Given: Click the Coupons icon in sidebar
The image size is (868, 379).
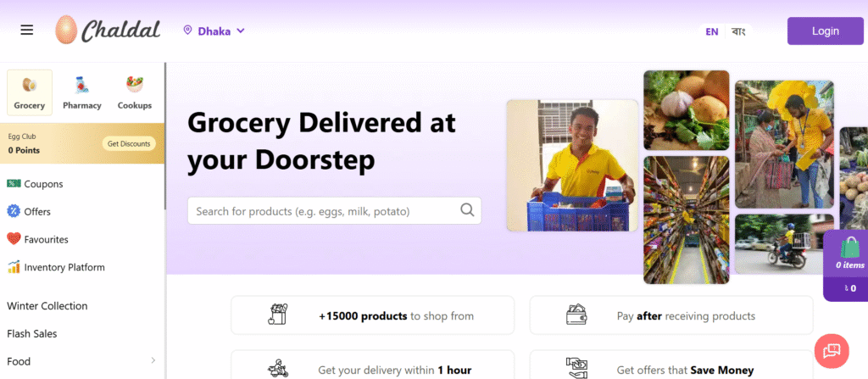Looking at the screenshot, I should pos(14,183).
